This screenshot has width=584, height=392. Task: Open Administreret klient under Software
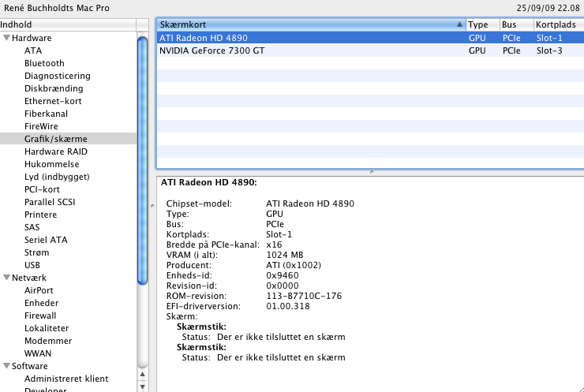(x=66, y=379)
